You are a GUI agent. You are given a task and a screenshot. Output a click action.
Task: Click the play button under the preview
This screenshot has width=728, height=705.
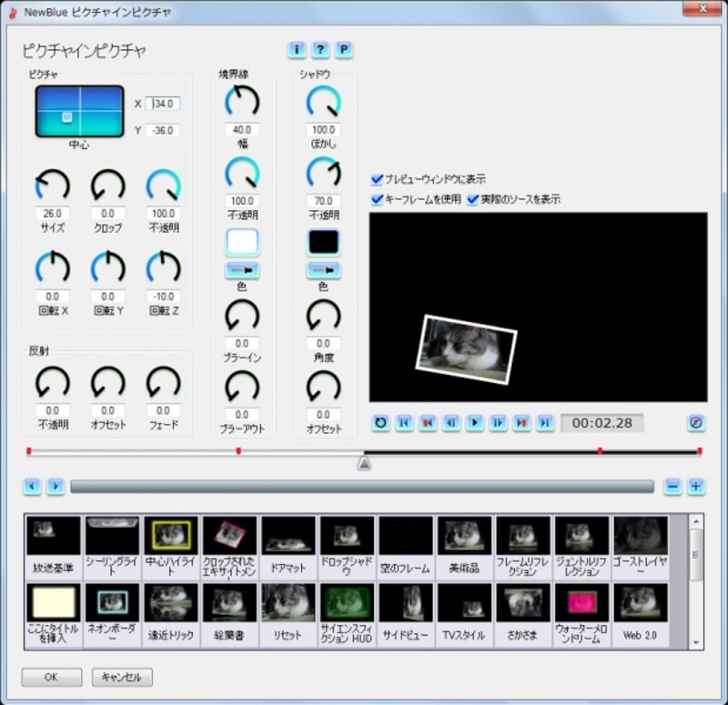[x=474, y=422]
